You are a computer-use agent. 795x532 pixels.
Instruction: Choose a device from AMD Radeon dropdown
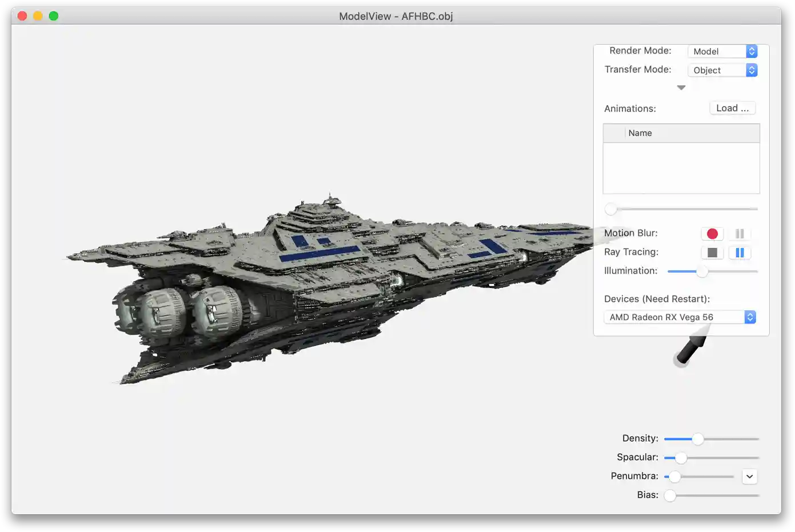(680, 317)
